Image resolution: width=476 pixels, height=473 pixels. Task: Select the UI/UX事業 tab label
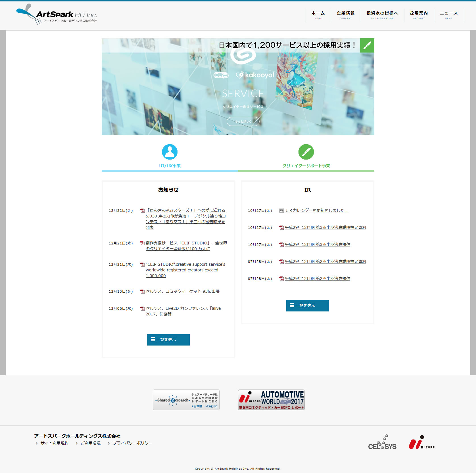coord(170,166)
